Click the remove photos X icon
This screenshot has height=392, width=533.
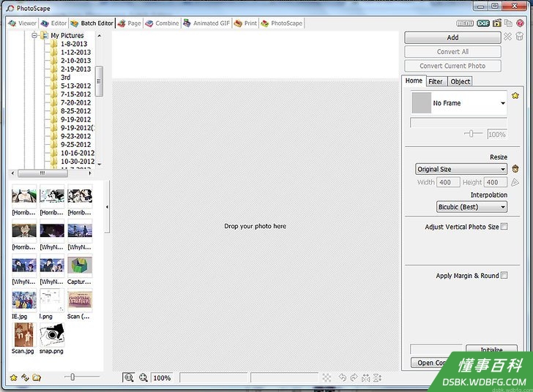[507, 37]
